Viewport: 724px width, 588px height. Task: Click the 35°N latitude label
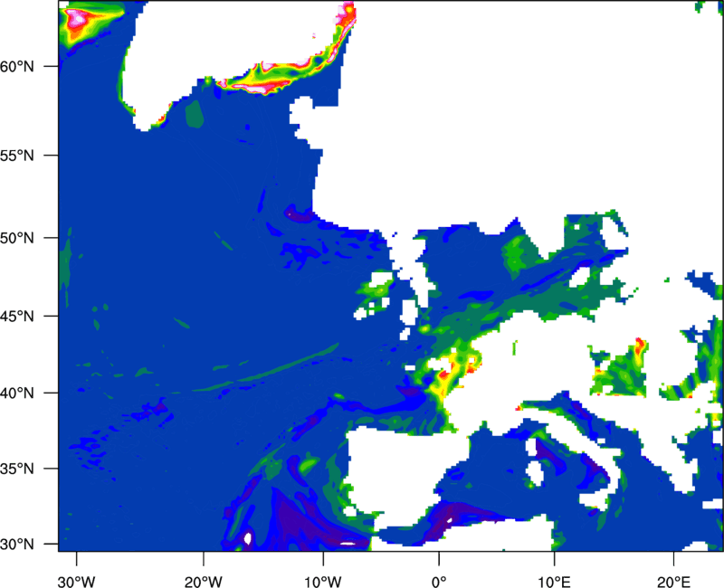coord(17,469)
